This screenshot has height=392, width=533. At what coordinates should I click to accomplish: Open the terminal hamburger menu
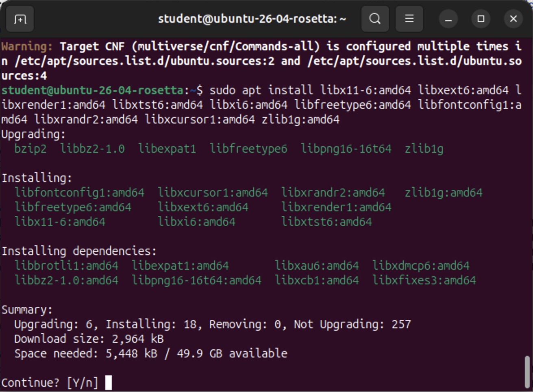pos(409,19)
